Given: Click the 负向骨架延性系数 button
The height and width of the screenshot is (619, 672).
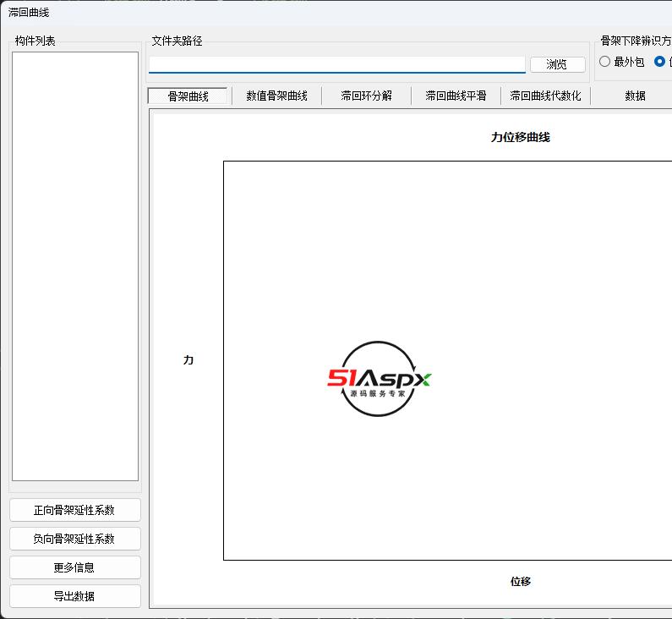Looking at the screenshot, I should 75,539.
